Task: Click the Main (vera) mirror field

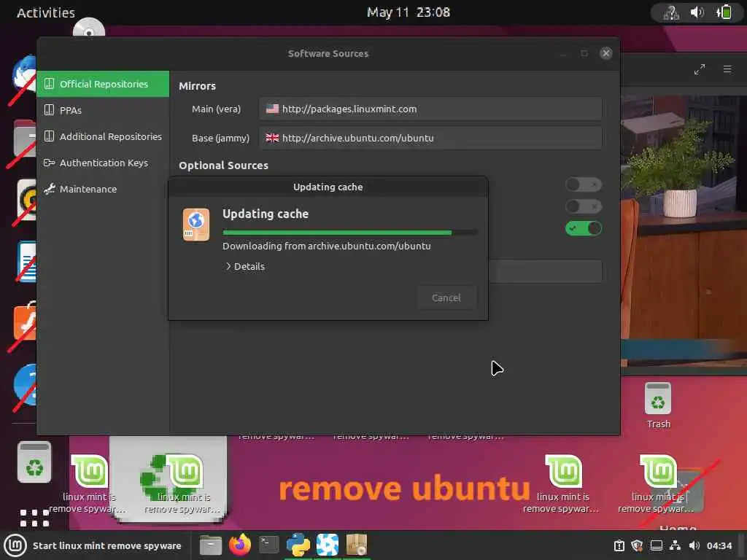Action: click(x=430, y=109)
